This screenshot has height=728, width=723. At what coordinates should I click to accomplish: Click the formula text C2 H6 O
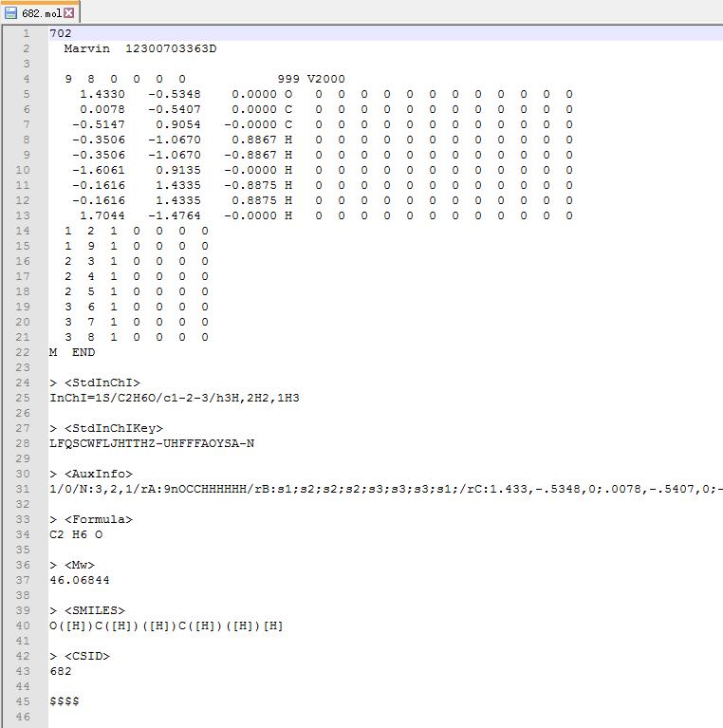pos(76,534)
